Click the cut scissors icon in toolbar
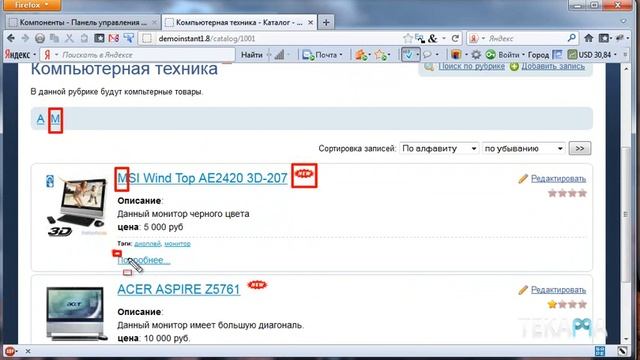Image resolution: width=640 pixels, height=360 pixels. pos(69,38)
